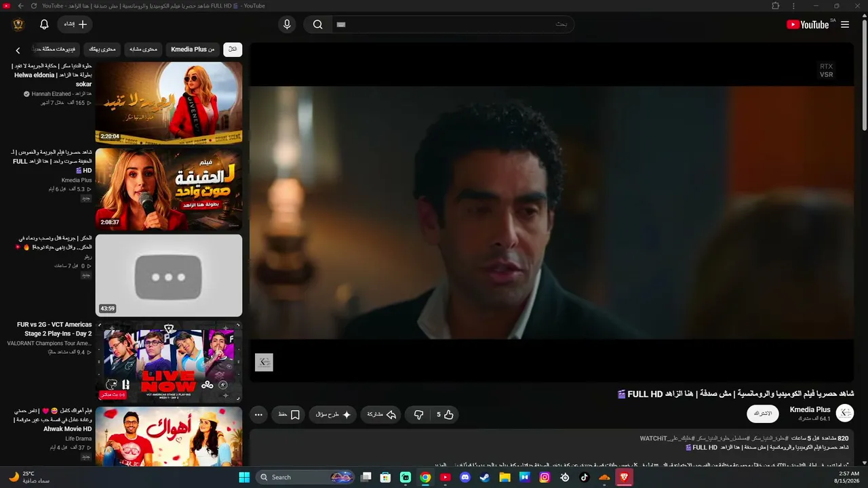Click the channel watermark in the player

tap(264, 363)
